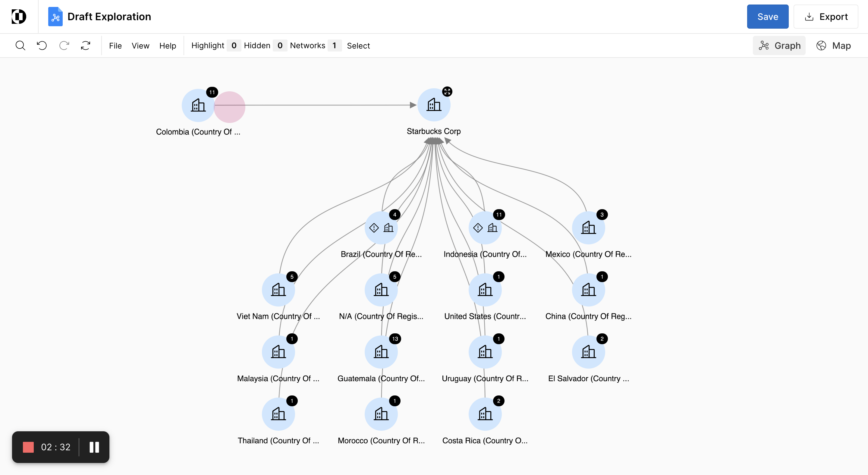Stop the recording with red square
The width and height of the screenshot is (868, 475).
point(28,447)
